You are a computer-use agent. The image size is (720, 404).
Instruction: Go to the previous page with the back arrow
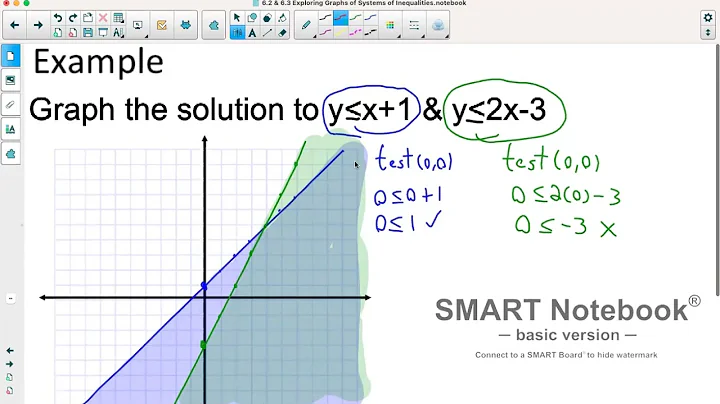pos(15,25)
